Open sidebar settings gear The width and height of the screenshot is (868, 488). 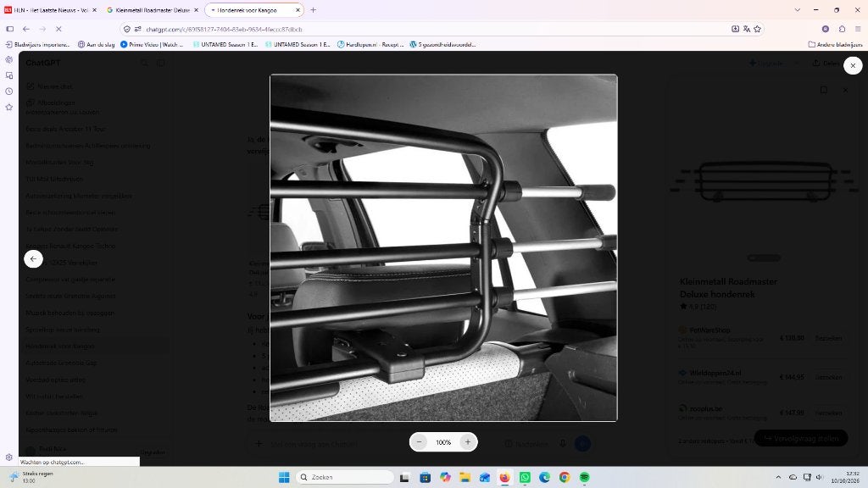click(x=8, y=457)
